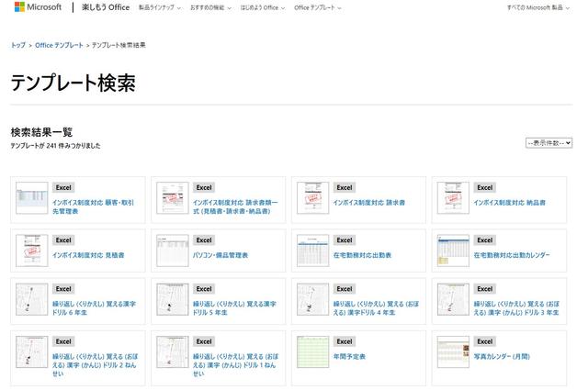Expand the 製品ラインナップ menu
This screenshot has height=390, width=588.
[x=158, y=7]
